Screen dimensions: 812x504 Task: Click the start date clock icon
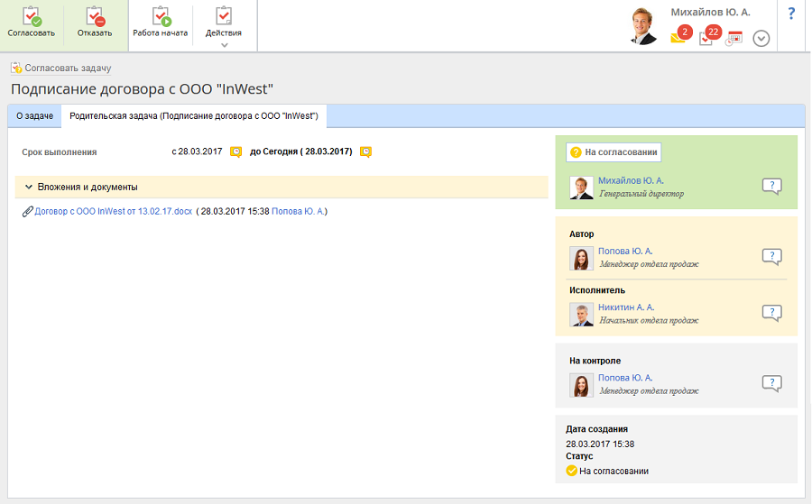[235, 151]
